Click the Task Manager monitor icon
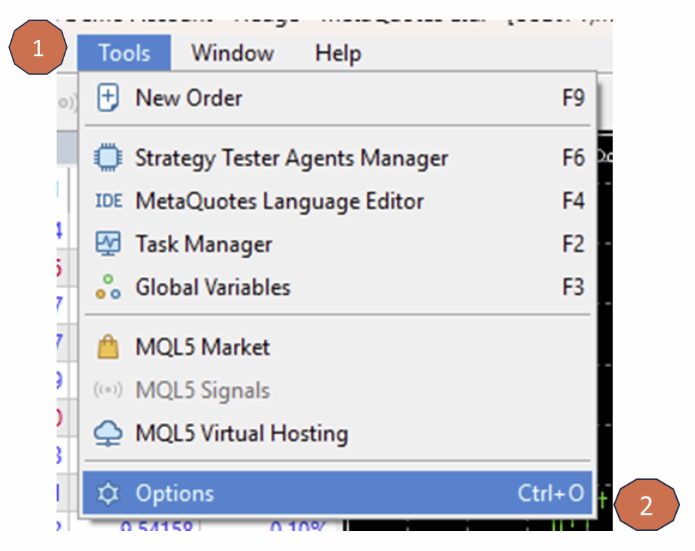 pos(107,245)
